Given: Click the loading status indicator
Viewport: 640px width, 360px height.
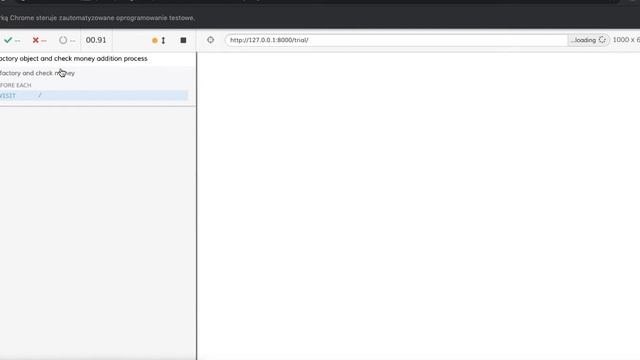Looking at the screenshot, I should point(588,40).
